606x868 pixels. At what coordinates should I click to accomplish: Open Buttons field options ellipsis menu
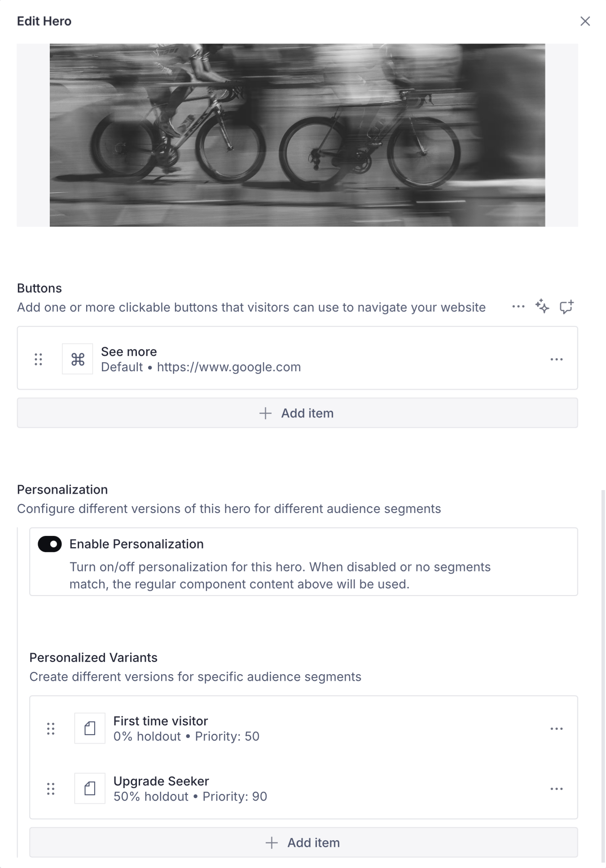pyautogui.click(x=518, y=307)
